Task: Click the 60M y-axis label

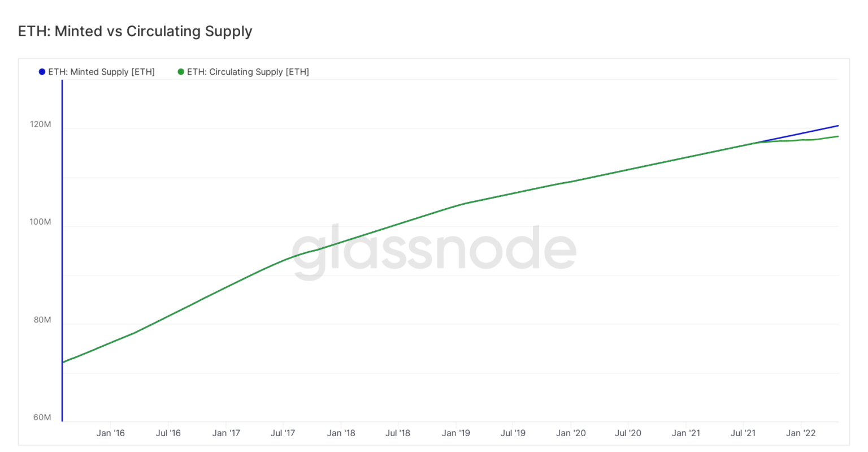Action: coord(42,417)
